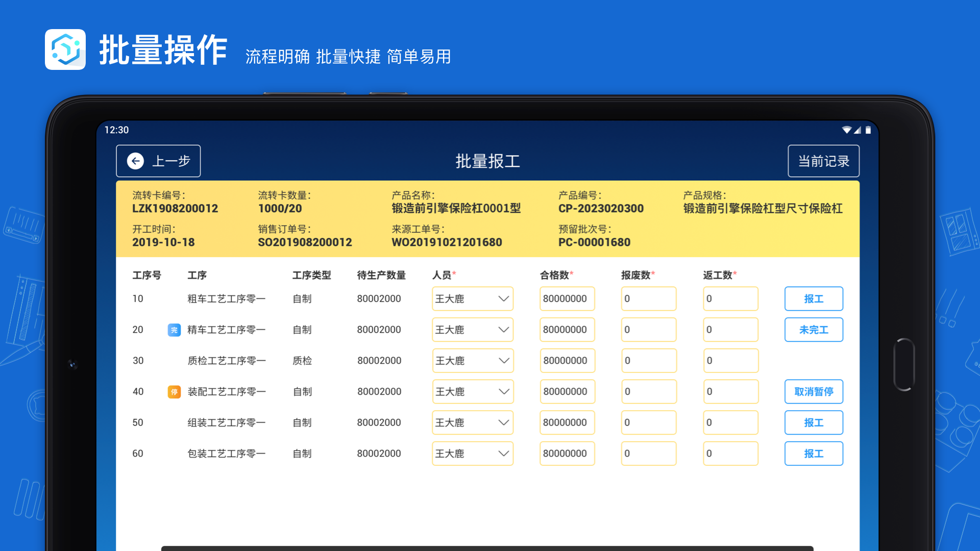Click the 报废数 field for 工序号 50
The width and height of the screenshot is (980, 551).
click(649, 422)
